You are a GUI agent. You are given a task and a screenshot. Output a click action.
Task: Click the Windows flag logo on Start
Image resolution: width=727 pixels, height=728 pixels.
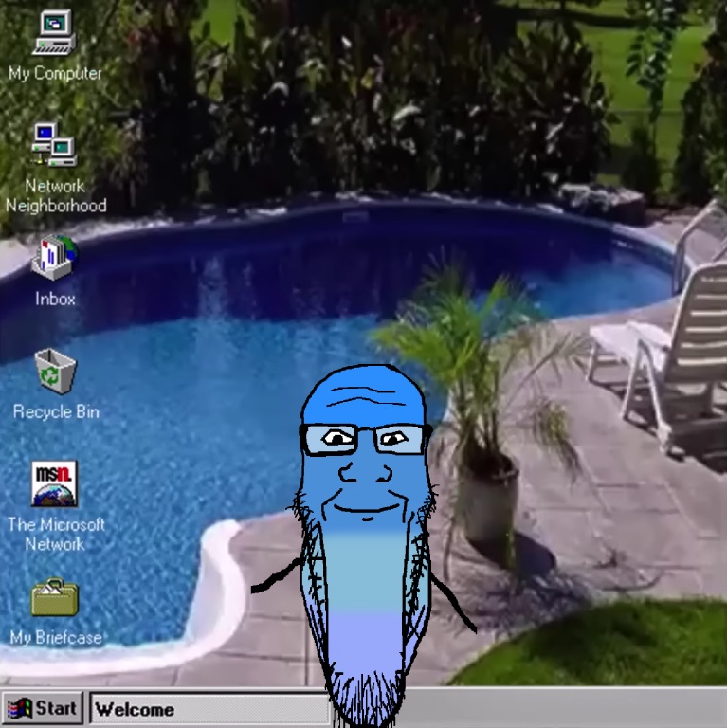click(19, 709)
